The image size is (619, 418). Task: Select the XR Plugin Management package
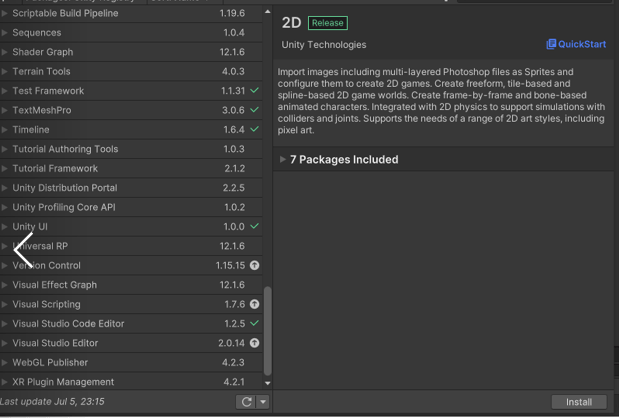(63, 382)
